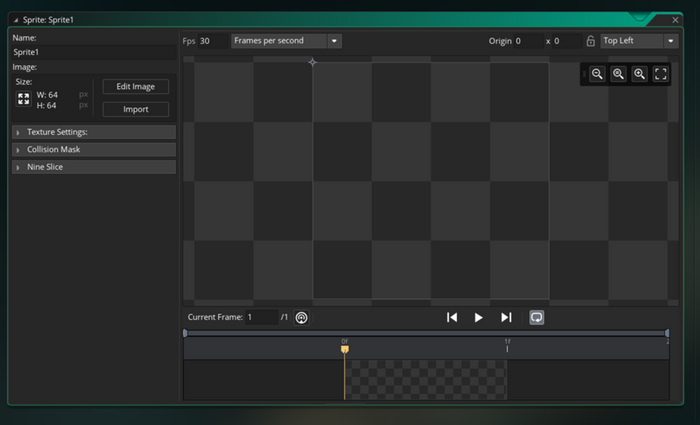Click the origin crosshair marker on the canvas

(312, 62)
